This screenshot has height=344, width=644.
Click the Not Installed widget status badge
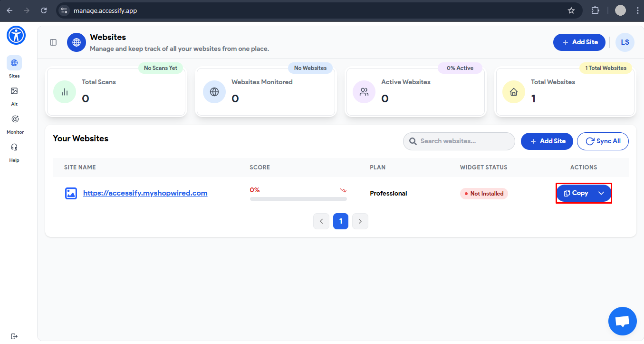pos(483,193)
